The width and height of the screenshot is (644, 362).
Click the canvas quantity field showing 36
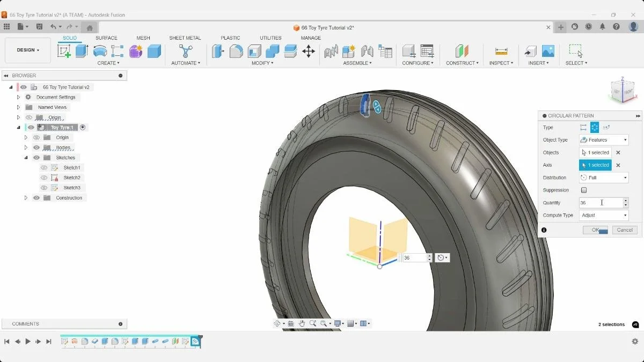(415, 258)
